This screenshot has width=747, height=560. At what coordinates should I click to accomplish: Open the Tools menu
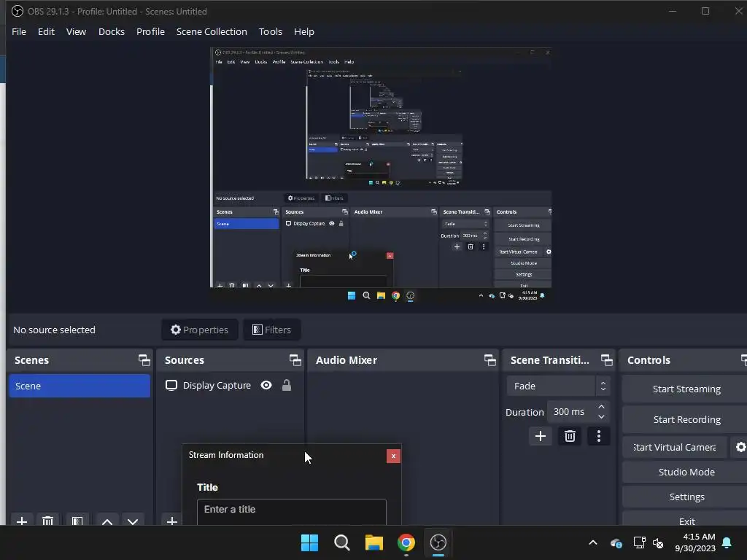click(x=271, y=31)
